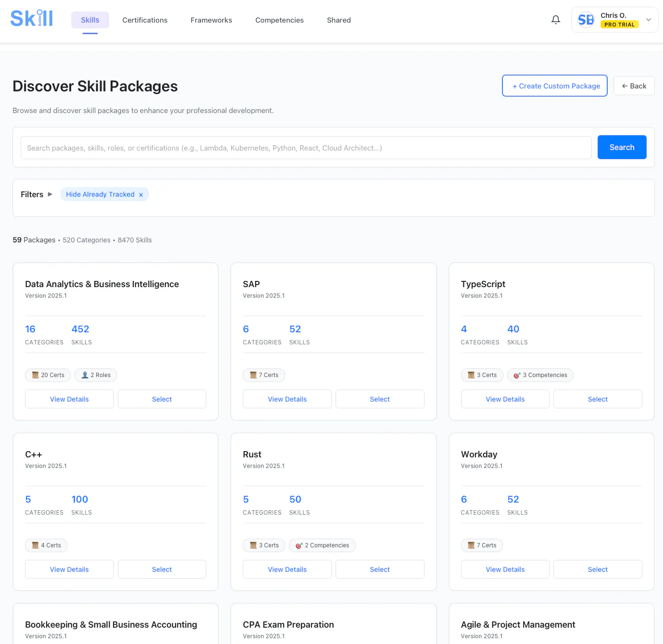Screen dimensions: 663x644
Task: Click the CPA Exam Preparation title
Action: click(x=288, y=625)
